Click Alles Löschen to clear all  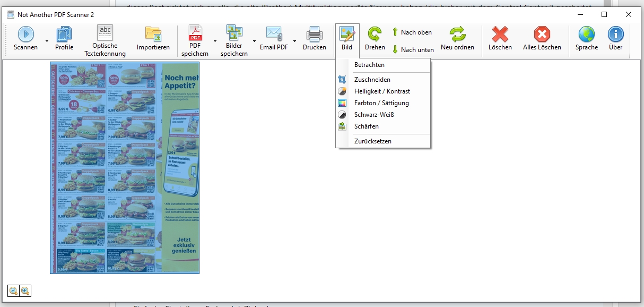542,39
